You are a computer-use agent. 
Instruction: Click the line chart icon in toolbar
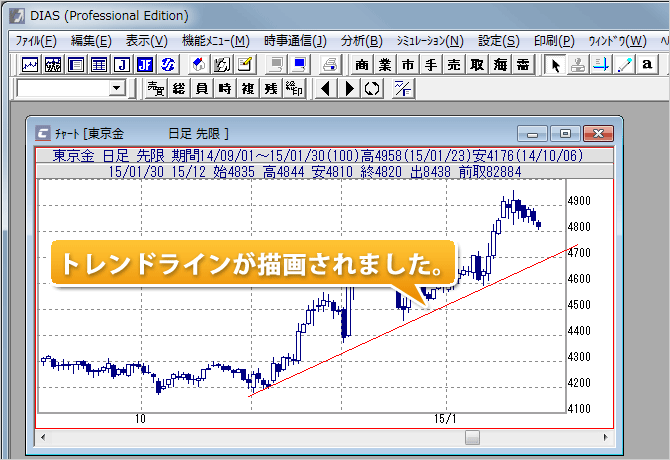click(30, 65)
